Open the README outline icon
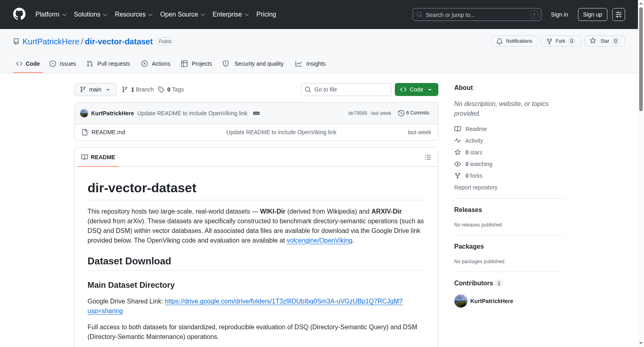This screenshot has height=347, width=644. pos(428,157)
